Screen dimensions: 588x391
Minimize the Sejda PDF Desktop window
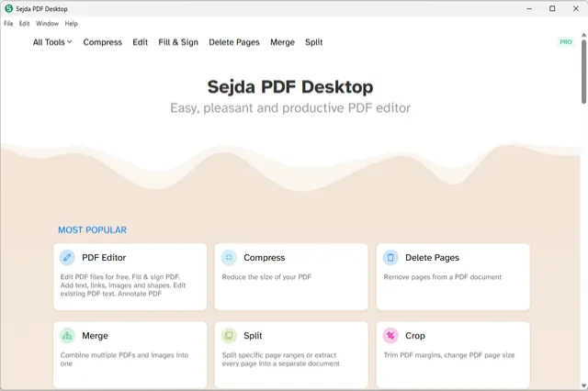point(529,8)
